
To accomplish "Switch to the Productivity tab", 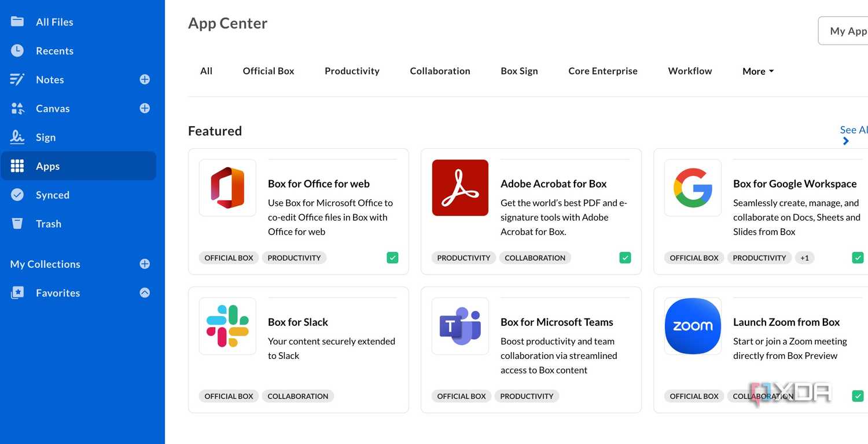I will click(352, 71).
